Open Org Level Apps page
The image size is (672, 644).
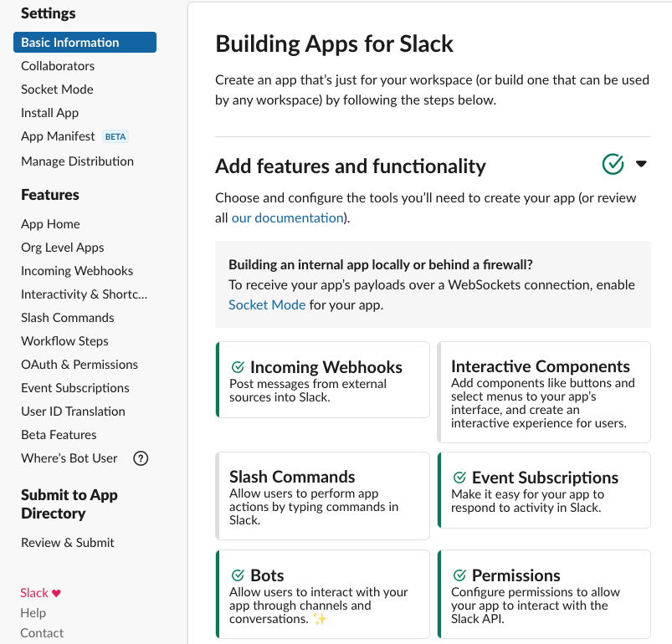[x=63, y=248]
